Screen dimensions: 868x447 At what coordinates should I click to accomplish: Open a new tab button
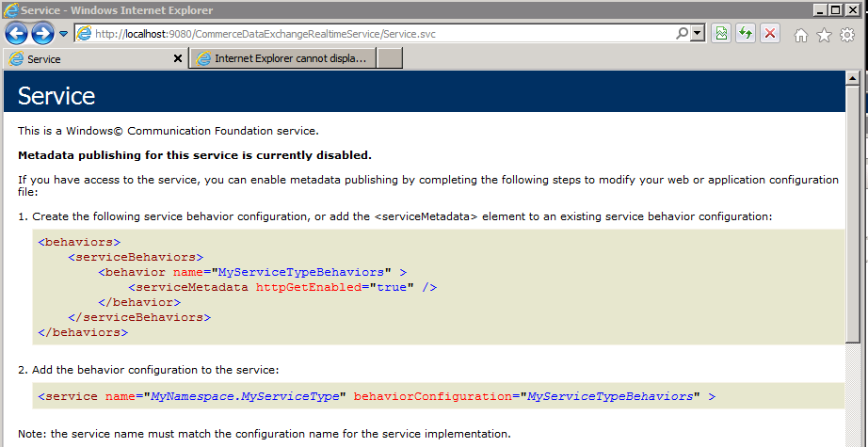pyautogui.click(x=390, y=58)
